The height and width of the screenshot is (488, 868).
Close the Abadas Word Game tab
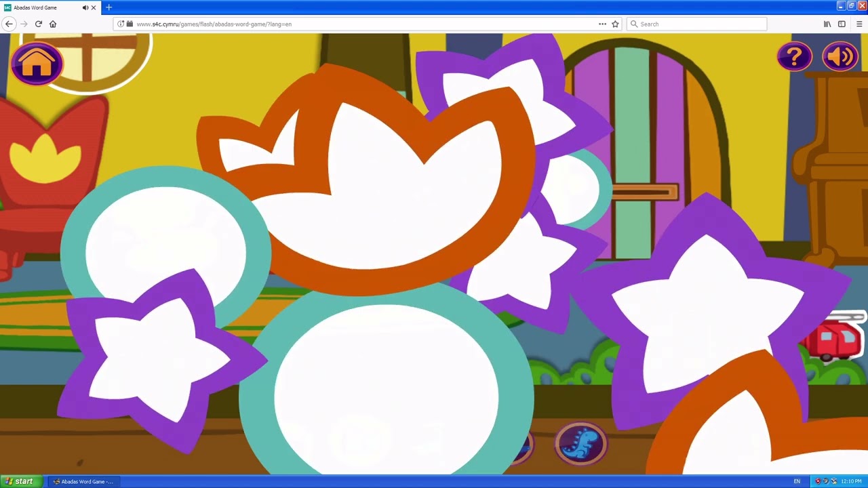94,7
